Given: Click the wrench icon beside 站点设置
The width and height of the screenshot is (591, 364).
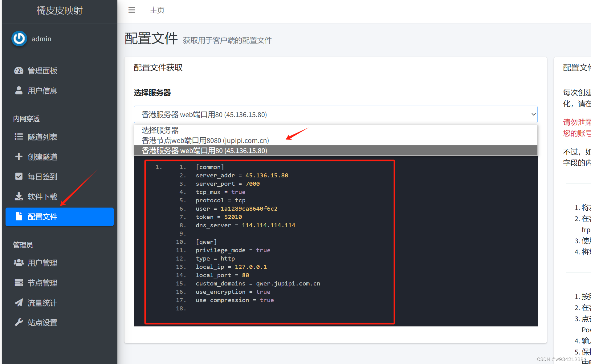Looking at the screenshot, I should click(x=19, y=322).
